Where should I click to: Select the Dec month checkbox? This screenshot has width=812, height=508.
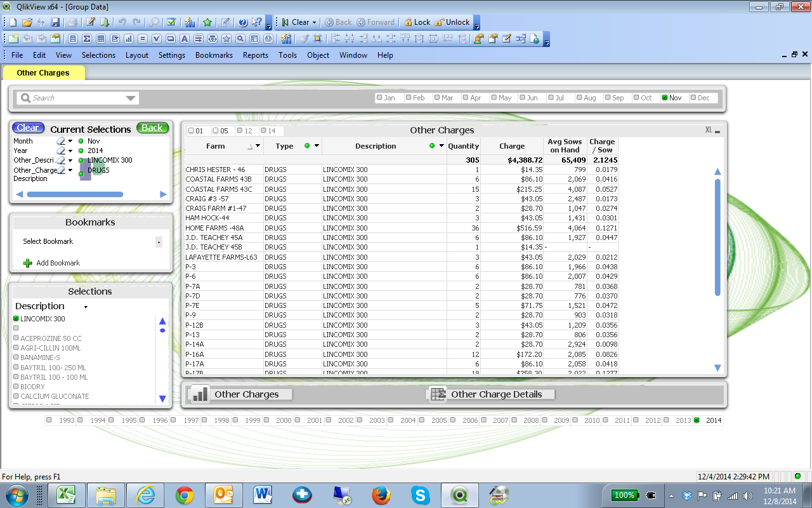pyautogui.click(x=693, y=98)
